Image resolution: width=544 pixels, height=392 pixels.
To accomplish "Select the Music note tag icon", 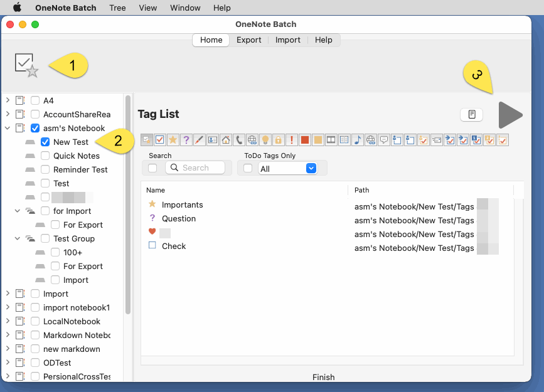I will [x=358, y=140].
